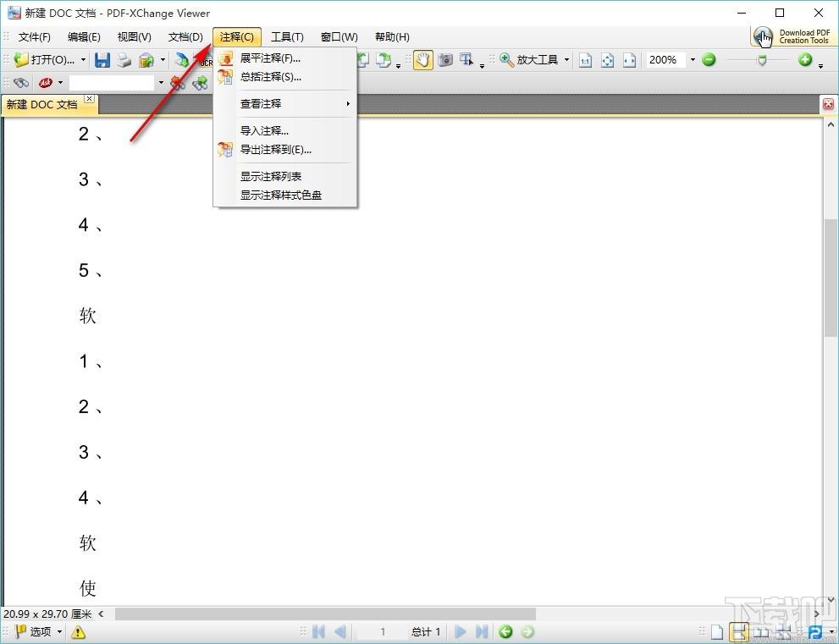Select the Text selection tool
Image resolution: width=839 pixels, height=644 pixels.
pyautogui.click(x=466, y=60)
